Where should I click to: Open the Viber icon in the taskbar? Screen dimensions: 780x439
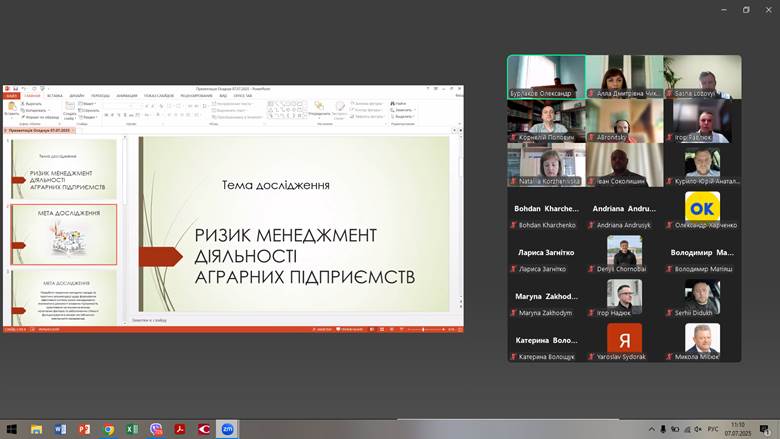pos(156,429)
